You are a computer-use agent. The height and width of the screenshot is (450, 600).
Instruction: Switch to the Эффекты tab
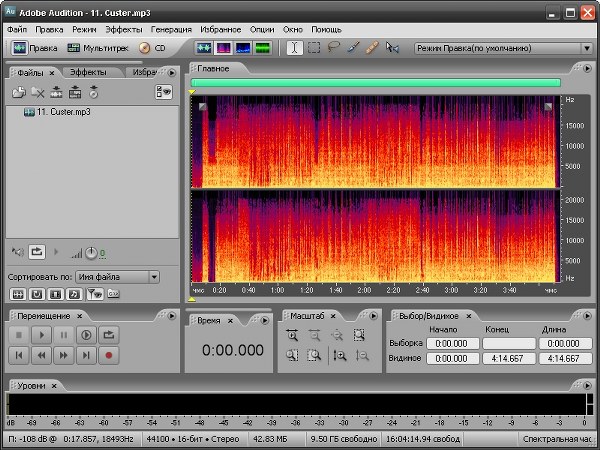[88, 72]
